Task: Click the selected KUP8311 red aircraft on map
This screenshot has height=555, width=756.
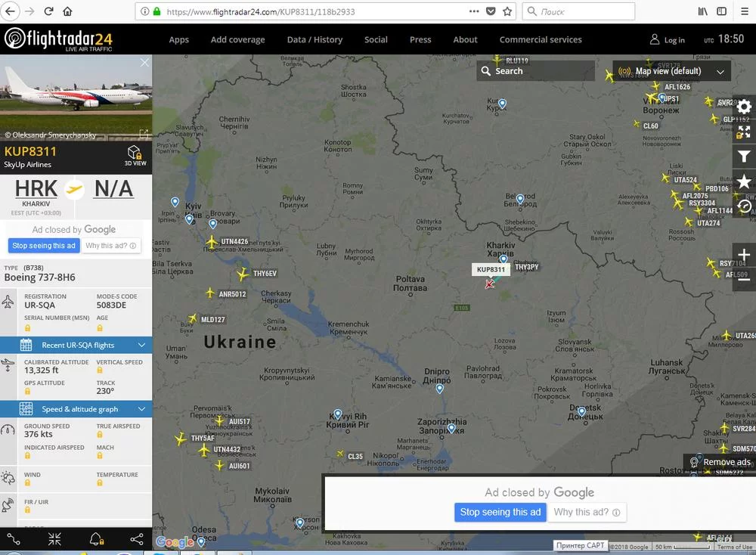Action: [489, 284]
